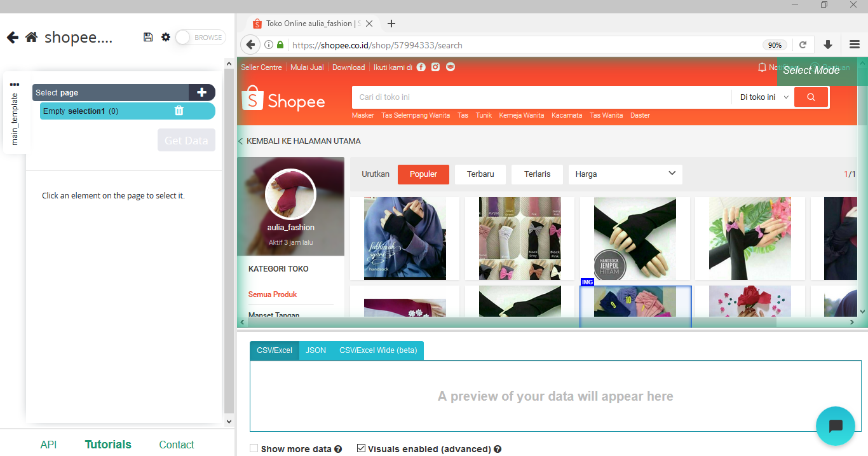The height and width of the screenshot is (456, 868).
Task: Open the Tutorials link
Action: [108, 445]
